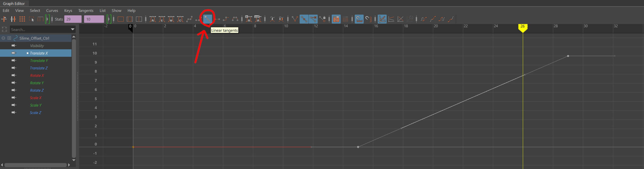Swap buffer curves
Screen dimensions: 644x169
coord(281,19)
